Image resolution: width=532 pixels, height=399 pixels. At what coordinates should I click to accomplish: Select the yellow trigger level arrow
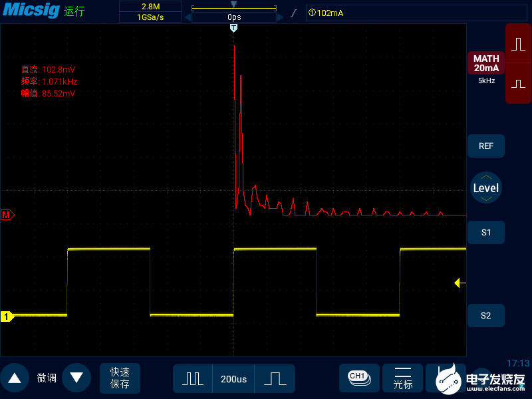point(460,283)
